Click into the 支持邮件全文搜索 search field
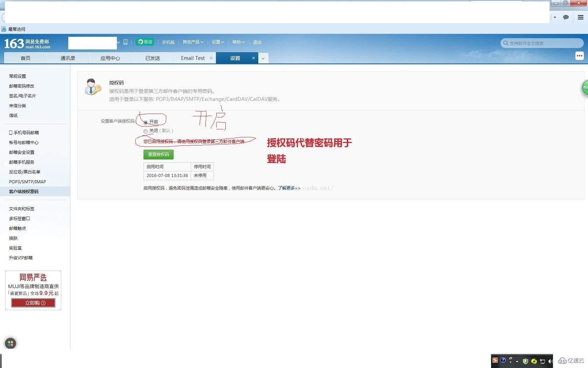 coord(542,43)
